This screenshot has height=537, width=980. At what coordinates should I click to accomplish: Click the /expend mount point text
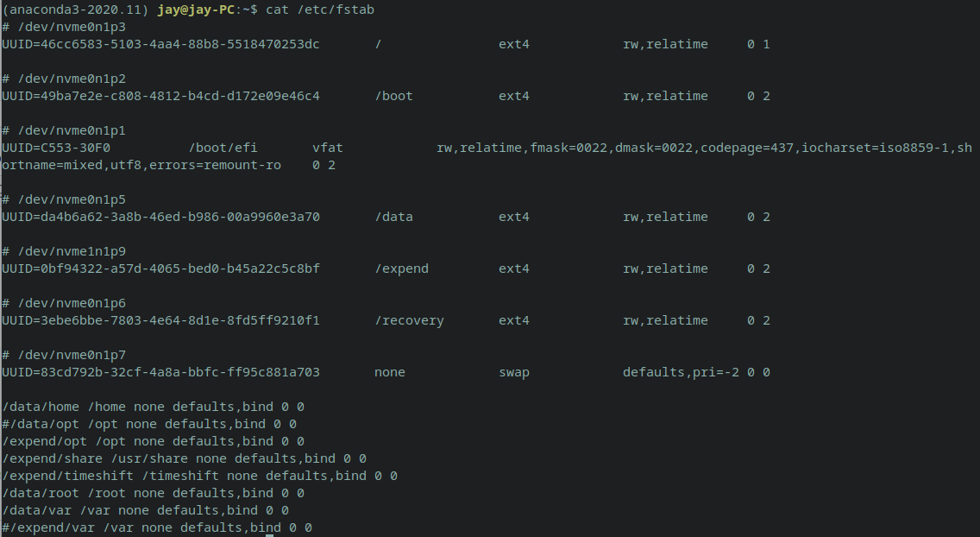401,268
